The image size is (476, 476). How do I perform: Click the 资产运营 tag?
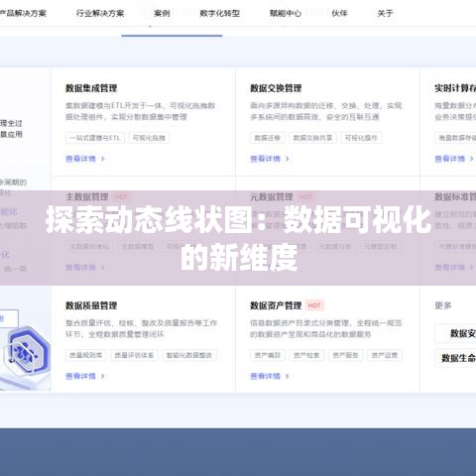[385, 355]
